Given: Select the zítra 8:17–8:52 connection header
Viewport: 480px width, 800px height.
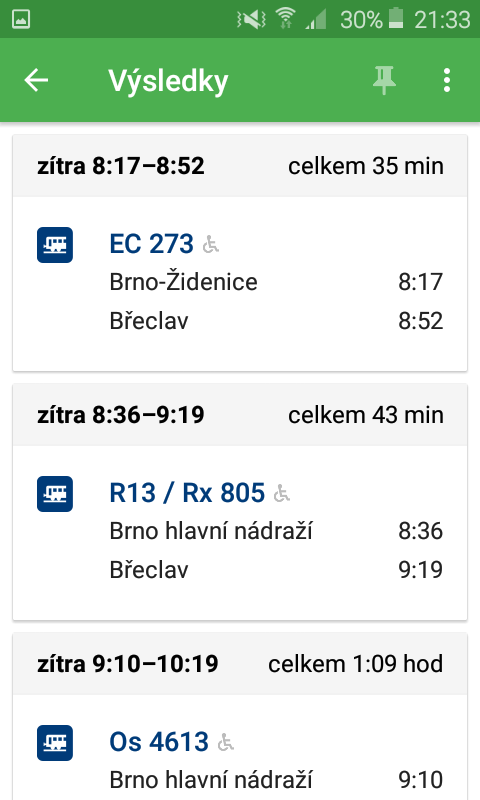Looking at the screenshot, I should pos(240,166).
